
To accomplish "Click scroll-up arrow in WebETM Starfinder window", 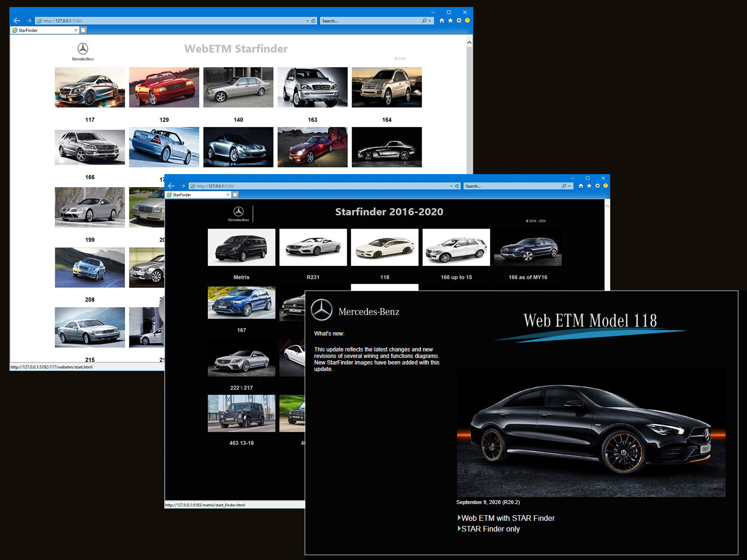I will click(x=469, y=42).
